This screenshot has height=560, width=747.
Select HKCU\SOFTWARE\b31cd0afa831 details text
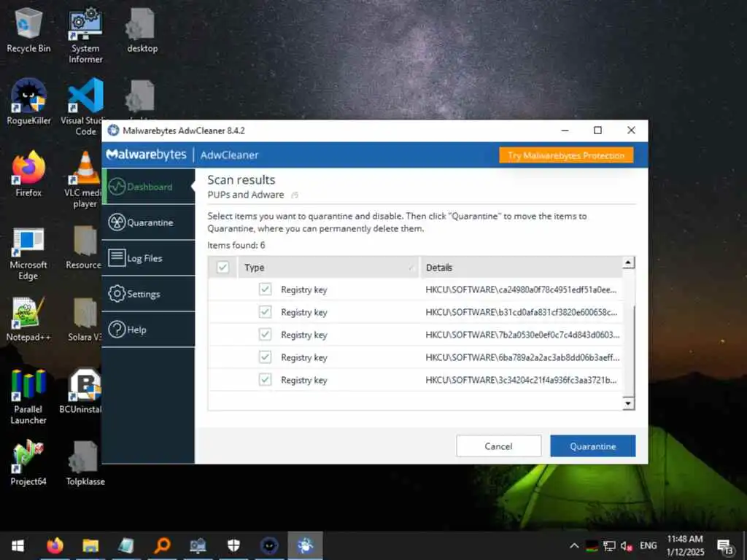tap(521, 312)
